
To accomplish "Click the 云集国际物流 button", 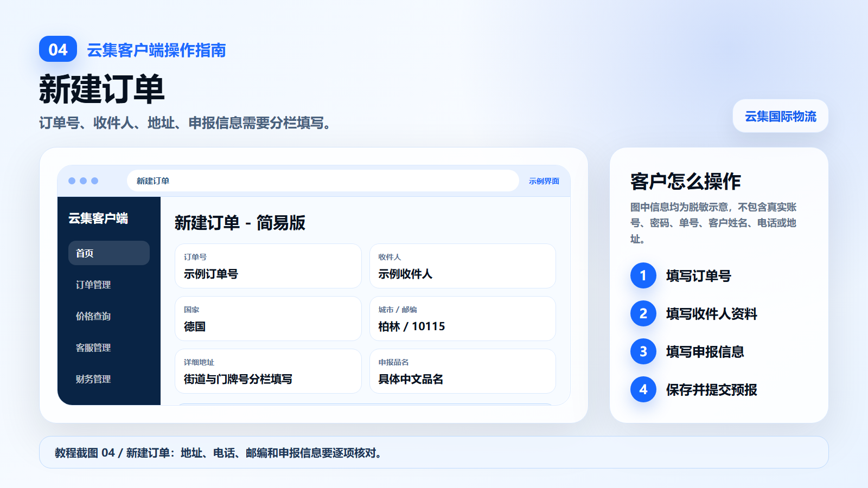I will tap(780, 116).
